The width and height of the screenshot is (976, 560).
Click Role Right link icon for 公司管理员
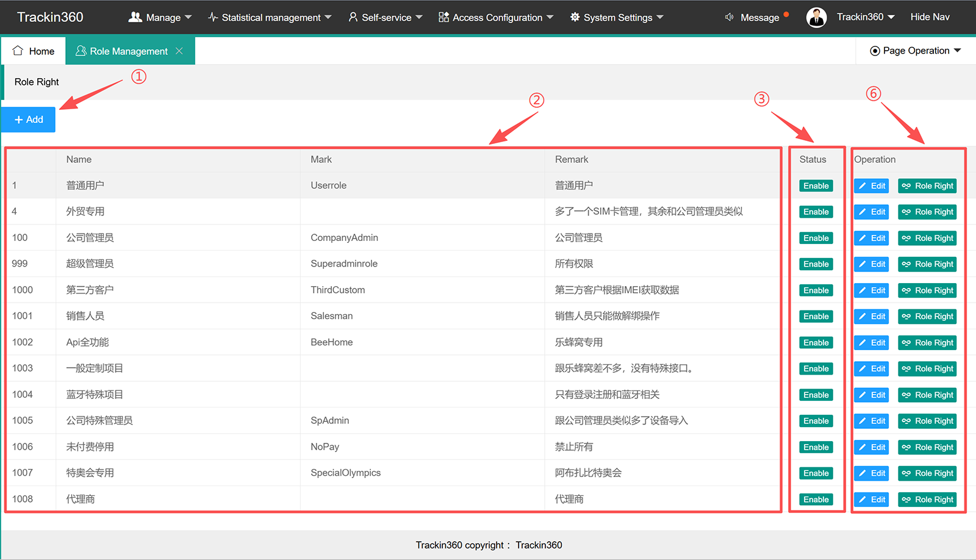[x=906, y=239]
